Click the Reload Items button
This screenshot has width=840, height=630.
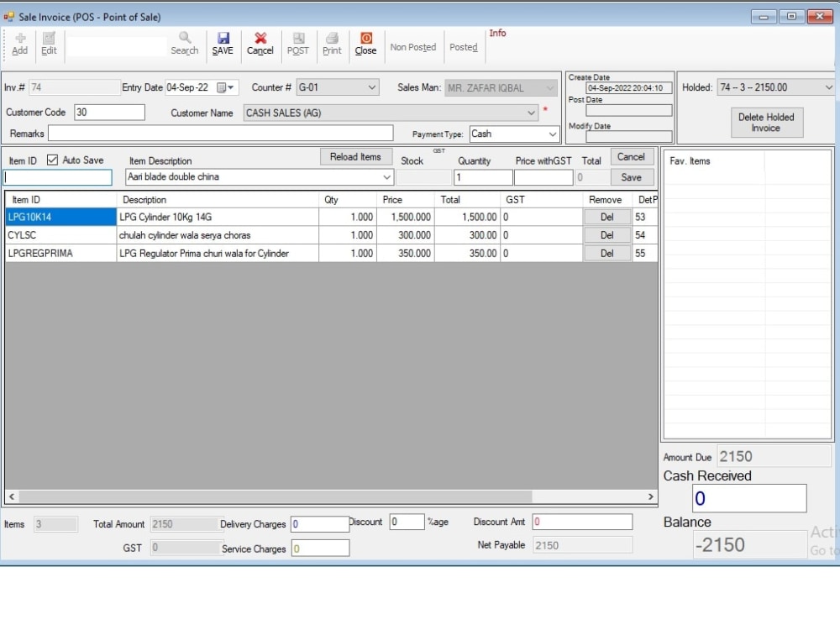pos(356,156)
